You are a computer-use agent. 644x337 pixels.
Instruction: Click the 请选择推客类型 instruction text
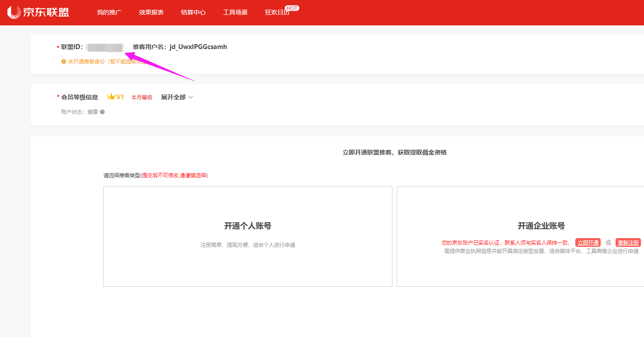[155, 175]
